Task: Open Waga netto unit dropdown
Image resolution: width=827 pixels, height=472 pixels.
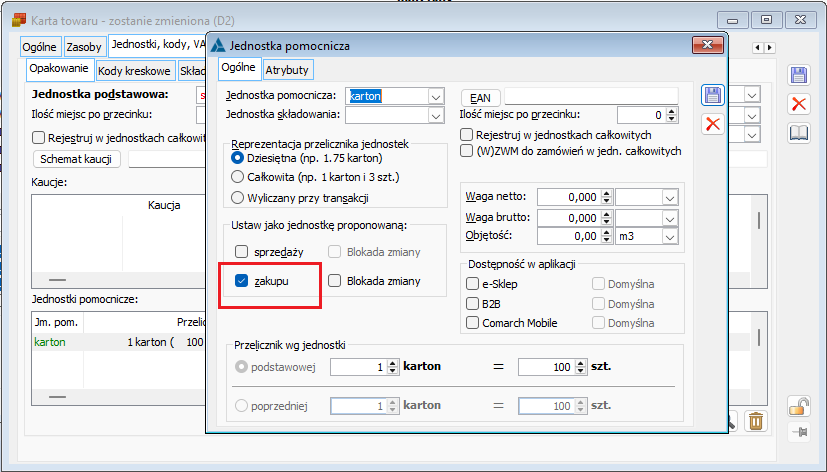Action: point(670,198)
